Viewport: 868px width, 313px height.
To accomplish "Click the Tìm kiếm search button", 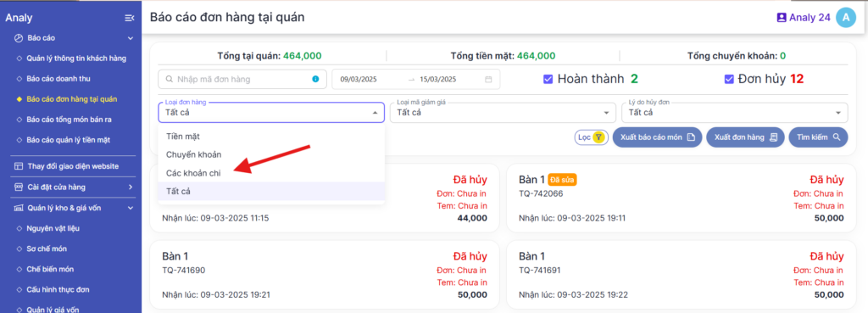I will (818, 137).
